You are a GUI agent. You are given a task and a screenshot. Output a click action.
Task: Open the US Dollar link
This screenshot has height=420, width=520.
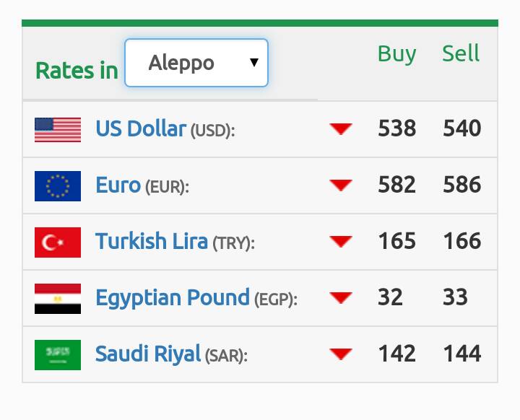[141, 128]
